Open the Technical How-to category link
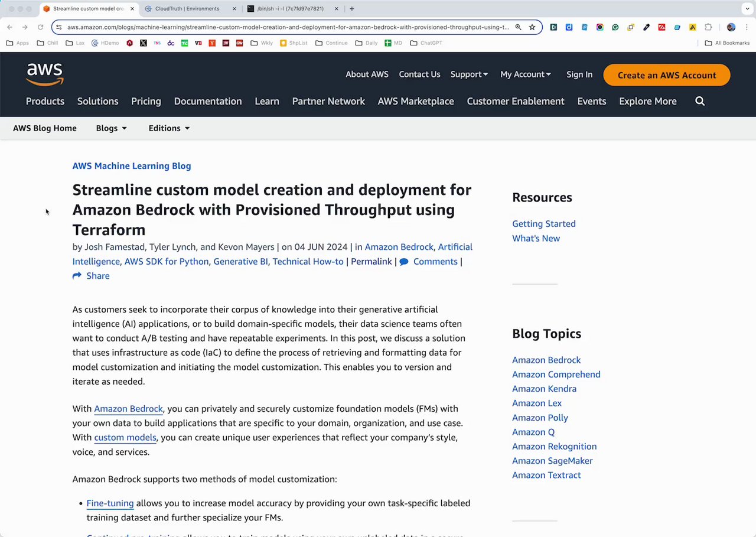Viewport: 756px width, 537px height. tap(308, 262)
